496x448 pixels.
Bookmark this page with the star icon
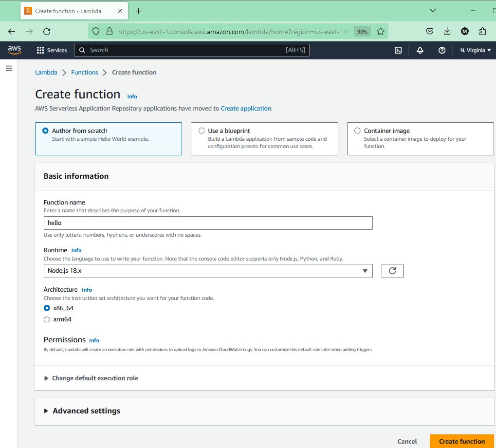click(x=381, y=31)
